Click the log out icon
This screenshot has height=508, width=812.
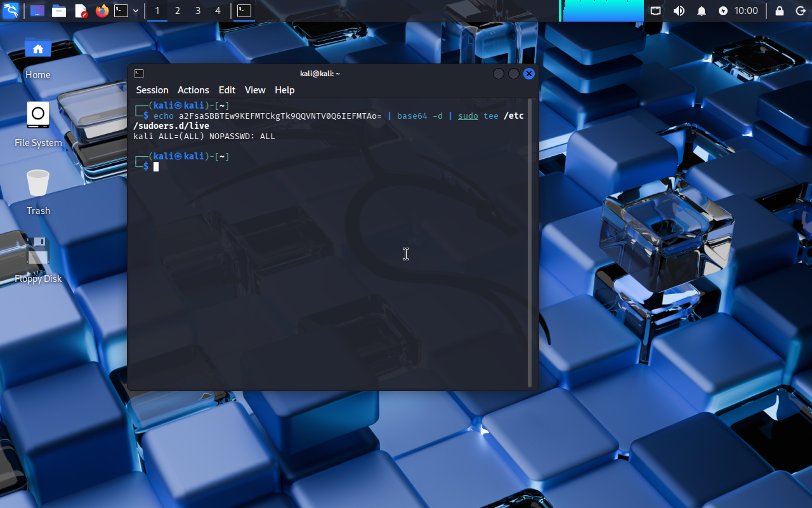(x=800, y=11)
